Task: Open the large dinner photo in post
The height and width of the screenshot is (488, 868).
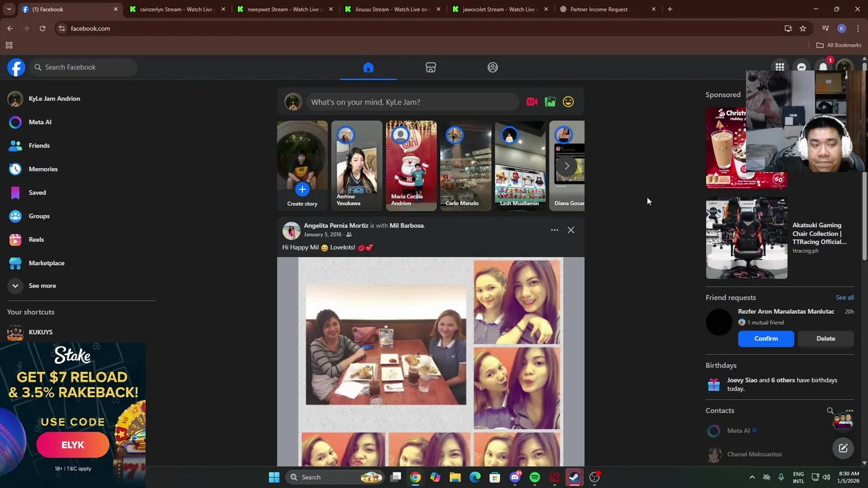Action: click(386, 344)
